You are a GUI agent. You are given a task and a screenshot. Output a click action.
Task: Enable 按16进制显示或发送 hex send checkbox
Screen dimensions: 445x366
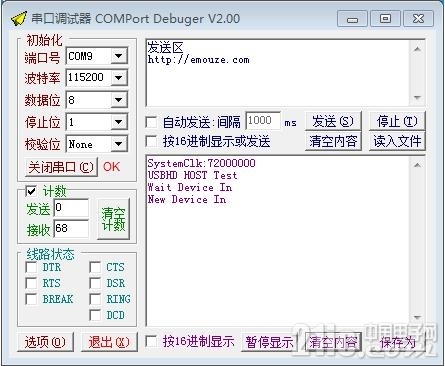click(151, 141)
